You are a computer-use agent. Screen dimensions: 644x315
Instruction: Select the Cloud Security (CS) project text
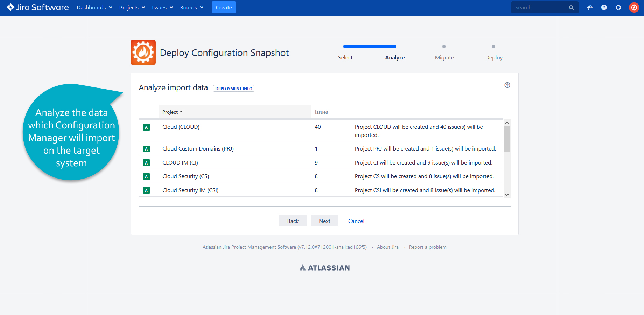pos(186,176)
